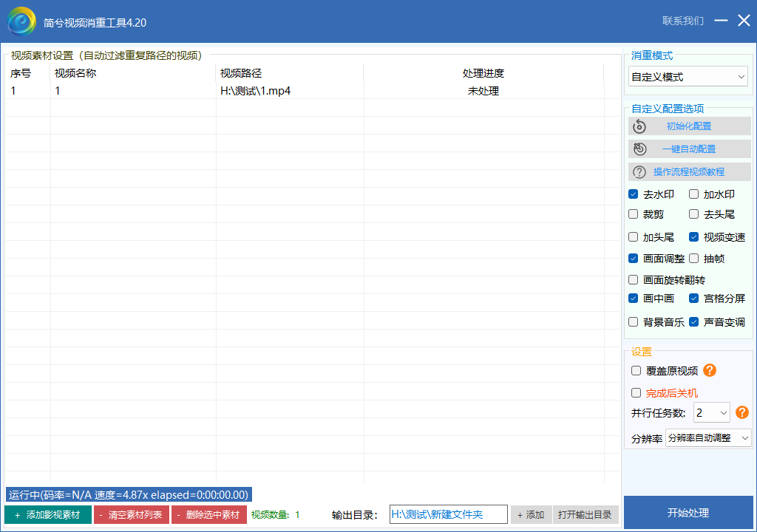Disable the 宫格分屏 option

click(x=693, y=299)
